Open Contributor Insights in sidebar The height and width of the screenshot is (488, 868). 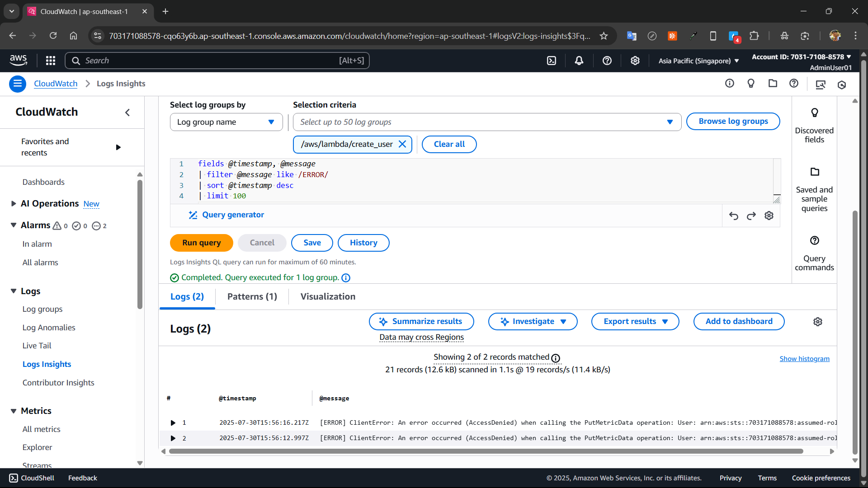tap(58, 383)
